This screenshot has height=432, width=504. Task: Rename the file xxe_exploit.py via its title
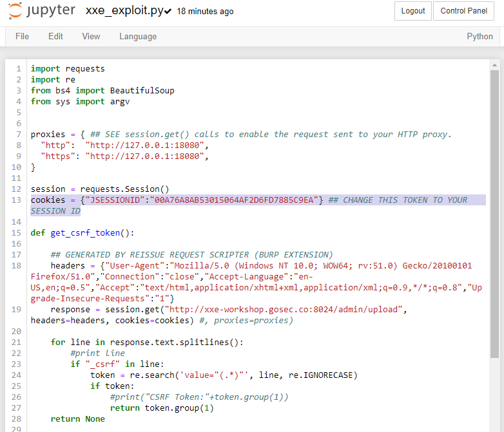124,11
